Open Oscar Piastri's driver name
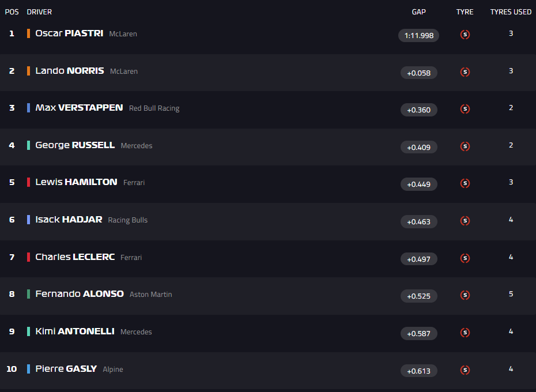Screen dimensions: 536x392 coord(69,33)
